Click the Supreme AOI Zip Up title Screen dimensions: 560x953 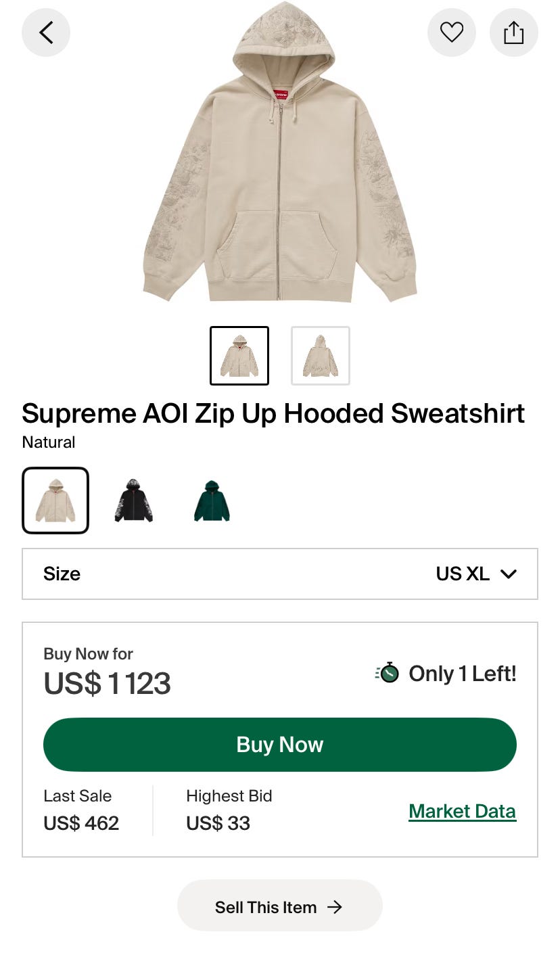click(x=273, y=413)
